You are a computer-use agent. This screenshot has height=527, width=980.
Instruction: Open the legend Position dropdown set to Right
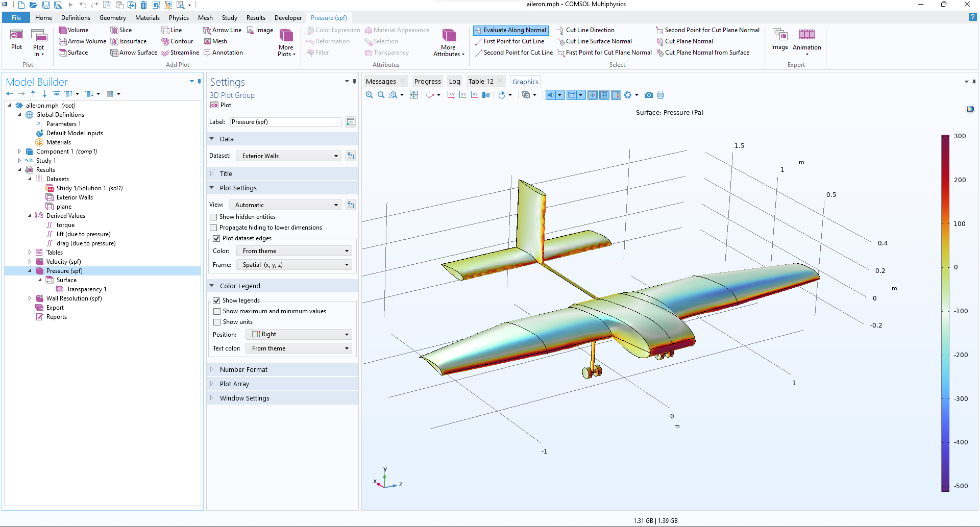tap(299, 335)
